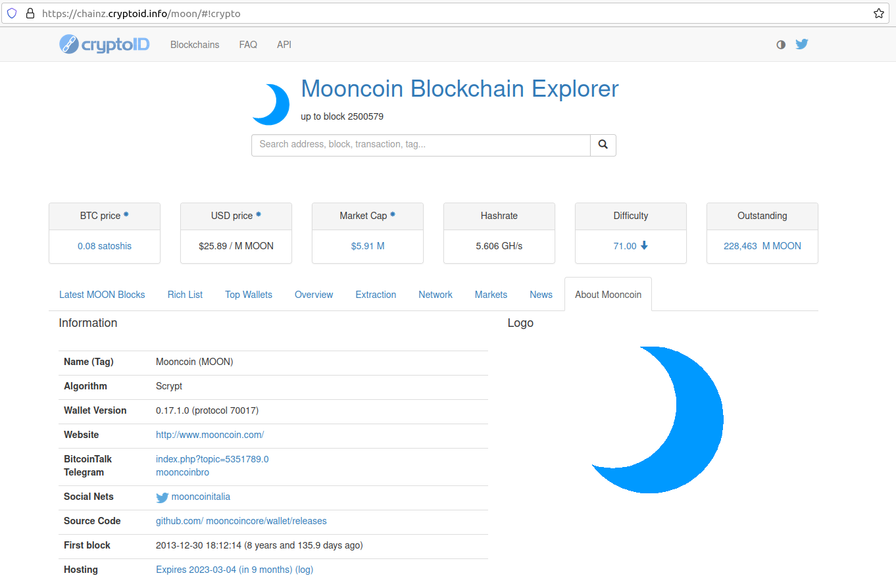Click the $25.89 / M MOON price

[236, 246]
